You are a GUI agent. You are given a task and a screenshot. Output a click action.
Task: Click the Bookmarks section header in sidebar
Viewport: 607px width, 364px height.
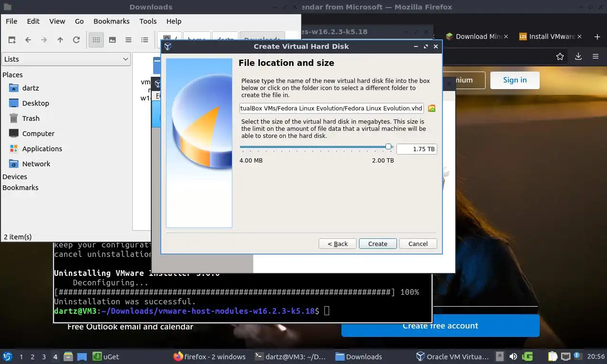pos(20,188)
